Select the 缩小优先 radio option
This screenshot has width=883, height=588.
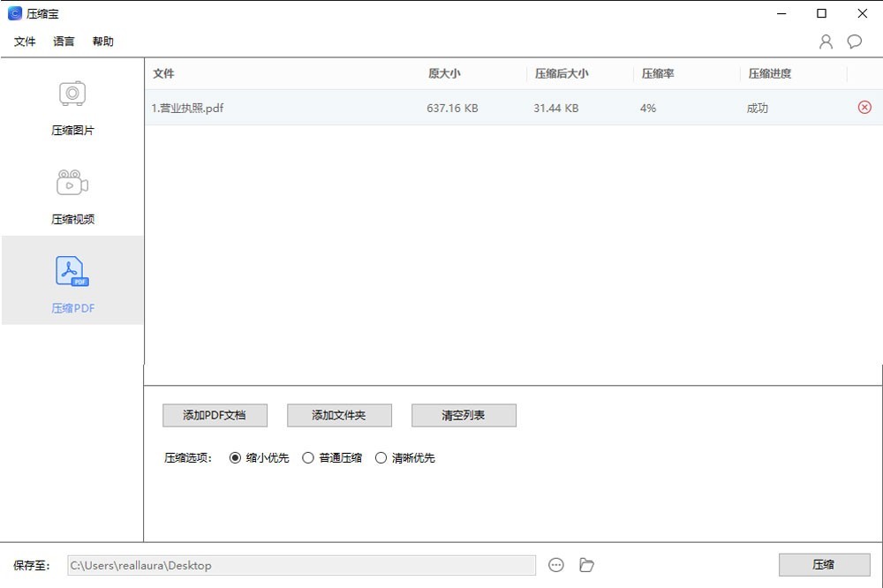(x=235, y=458)
